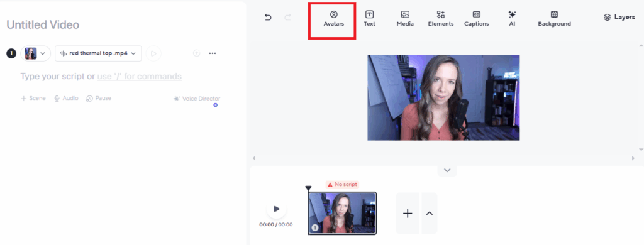This screenshot has width=644, height=245.
Task: Click the canvas scroll right arrow
Action: click(633, 158)
